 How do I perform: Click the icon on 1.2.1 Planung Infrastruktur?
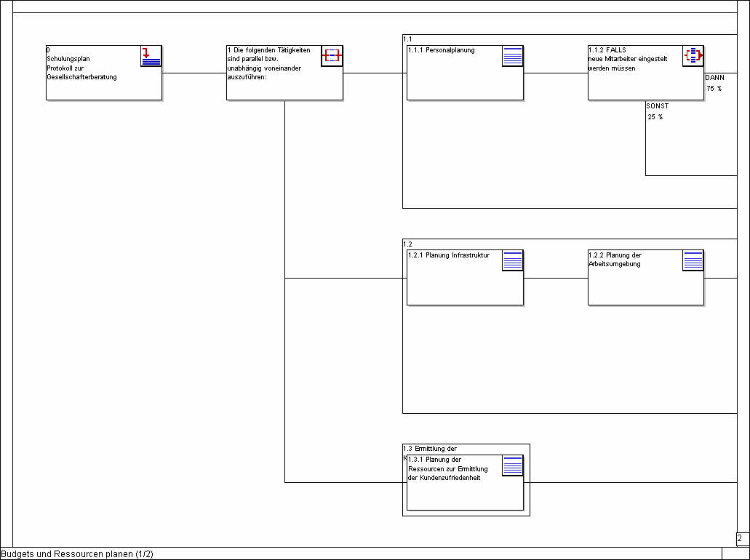click(x=513, y=260)
